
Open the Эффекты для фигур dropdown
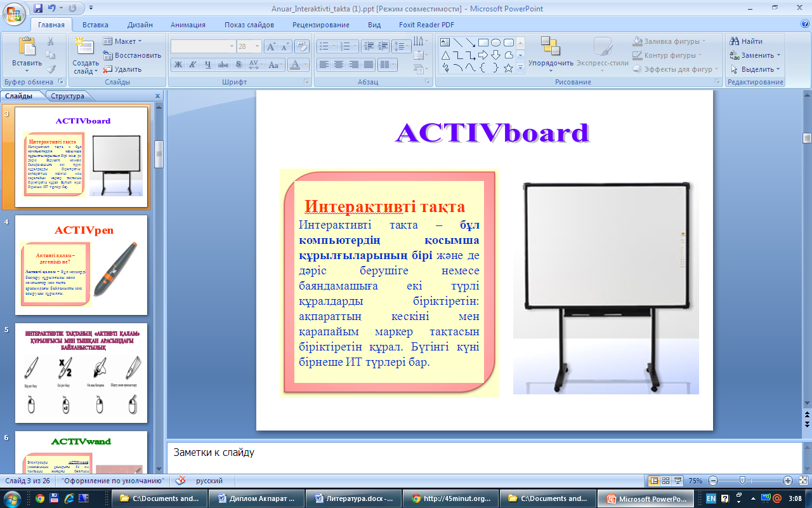(x=676, y=69)
